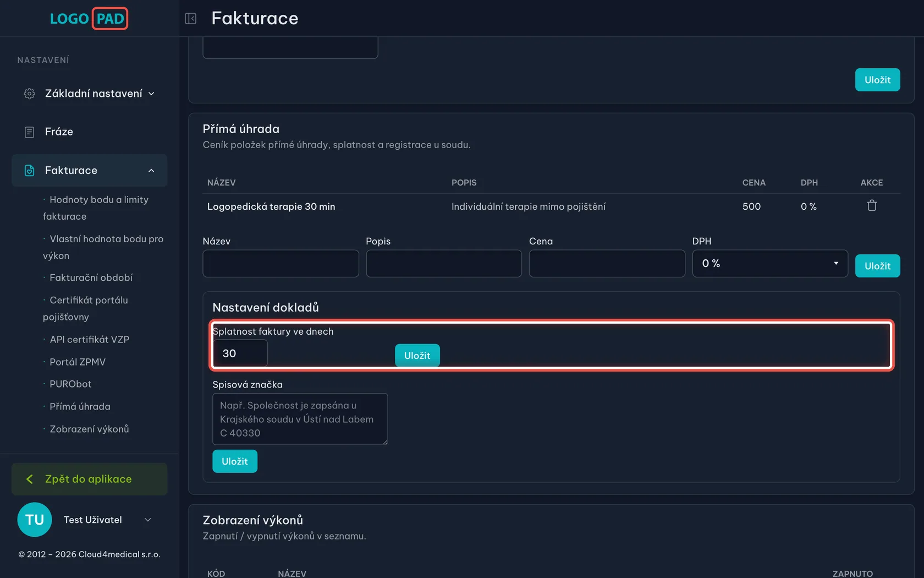924x578 pixels.
Task: Click the Fakturace invoice icon in sidebar
Action: 30,171
